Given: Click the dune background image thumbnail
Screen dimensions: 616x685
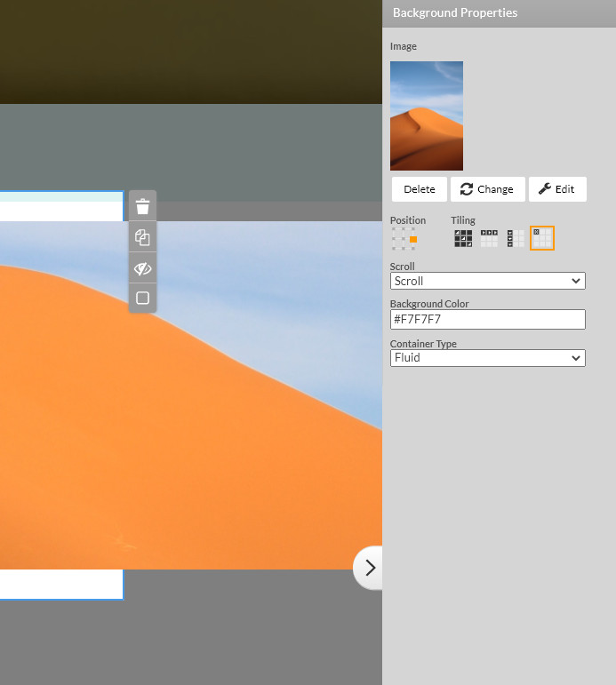Looking at the screenshot, I should 427,115.
